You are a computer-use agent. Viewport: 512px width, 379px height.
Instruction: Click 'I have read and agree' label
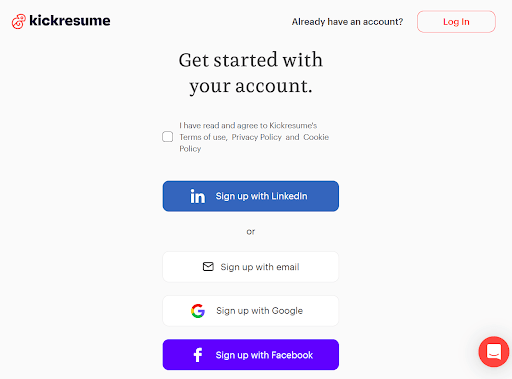[x=248, y=125]
